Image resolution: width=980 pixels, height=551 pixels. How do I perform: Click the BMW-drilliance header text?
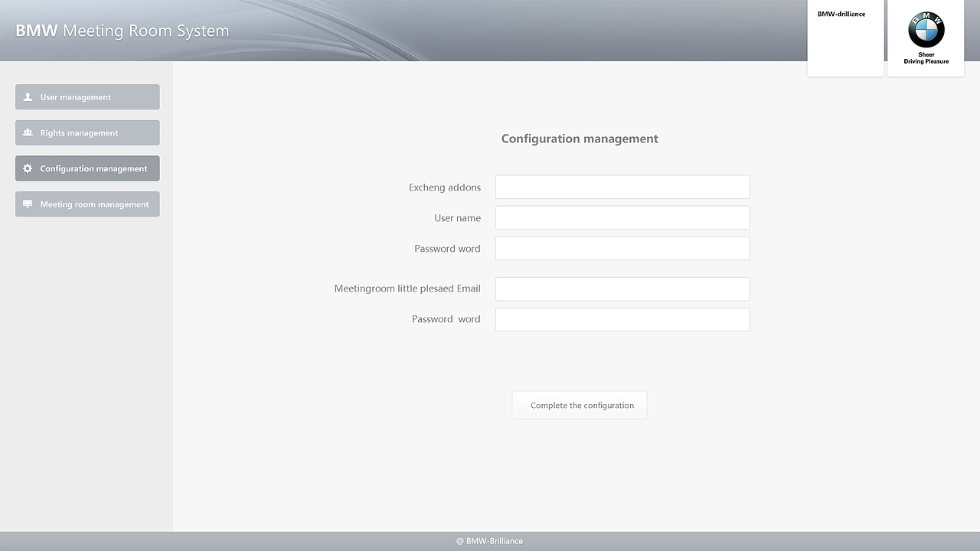(841, 14)
